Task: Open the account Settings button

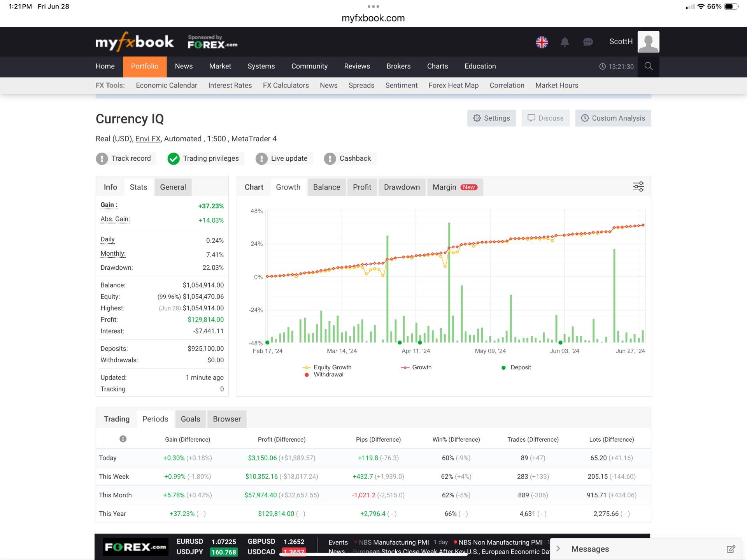Action: click(x=492, y=118)
